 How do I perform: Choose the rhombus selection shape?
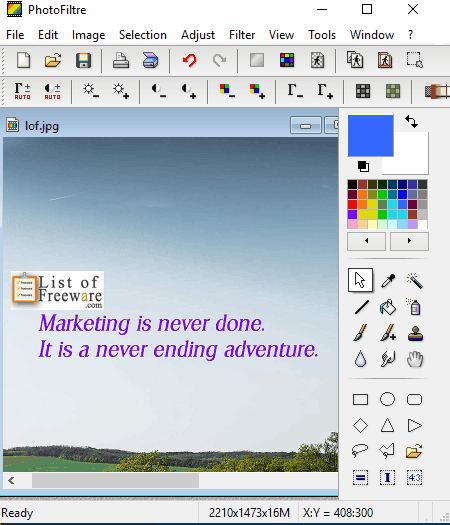[360, 426]
